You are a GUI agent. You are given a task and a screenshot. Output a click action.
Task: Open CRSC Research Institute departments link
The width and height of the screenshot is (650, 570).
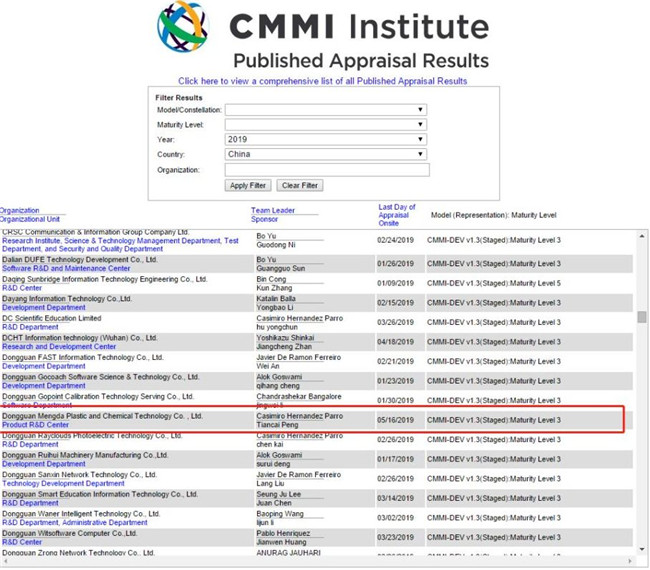[120, 245]
